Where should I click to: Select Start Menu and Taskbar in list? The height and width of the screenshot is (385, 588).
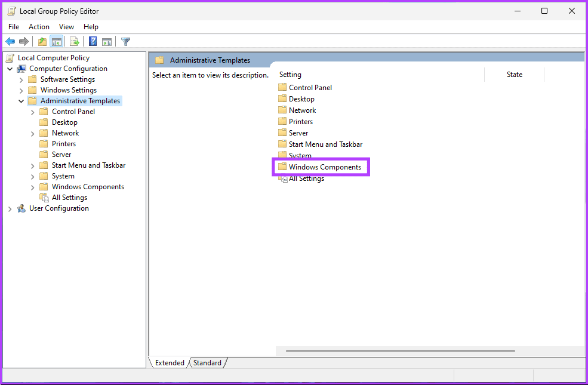pos(325,144)
